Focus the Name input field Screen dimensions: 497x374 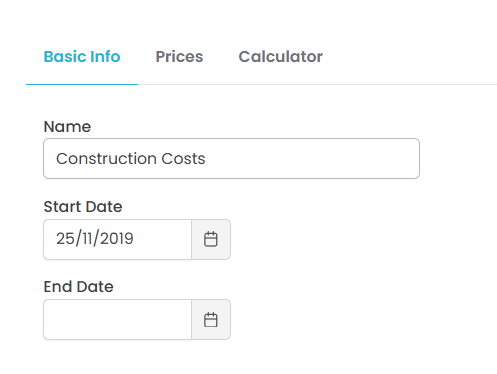[x=231, y=159]
